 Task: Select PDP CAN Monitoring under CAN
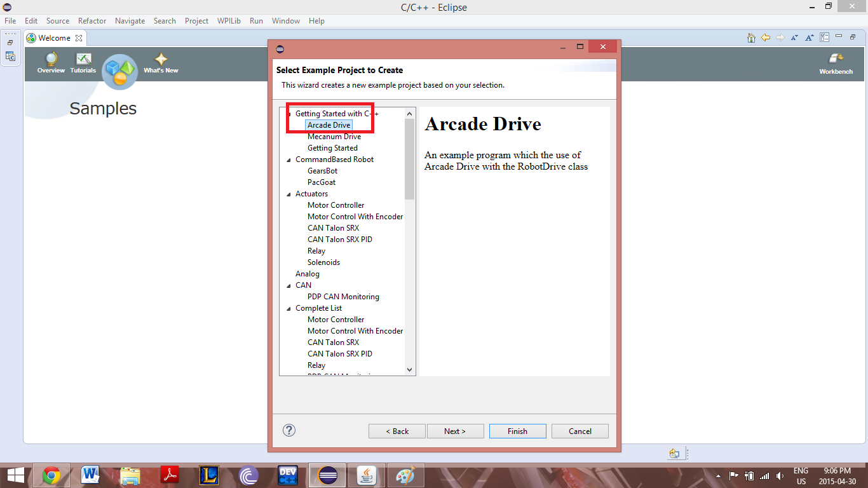(x=343, y=297)
